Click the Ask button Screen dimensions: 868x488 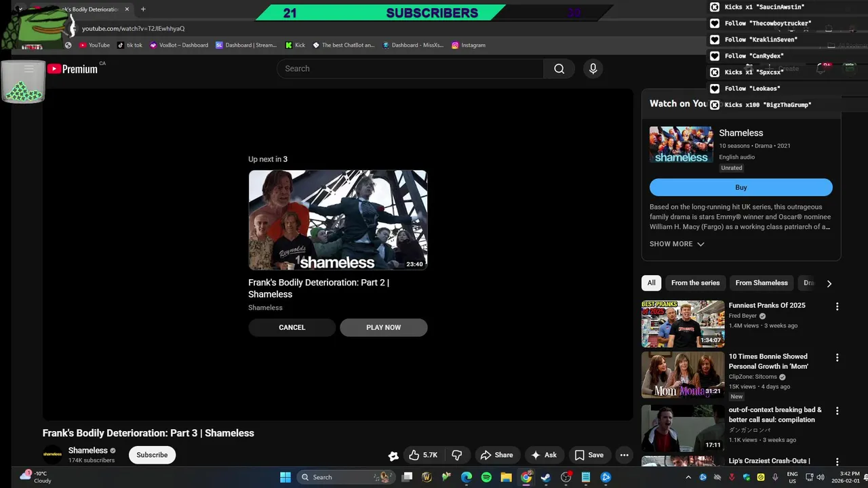(x=544, y=455)
